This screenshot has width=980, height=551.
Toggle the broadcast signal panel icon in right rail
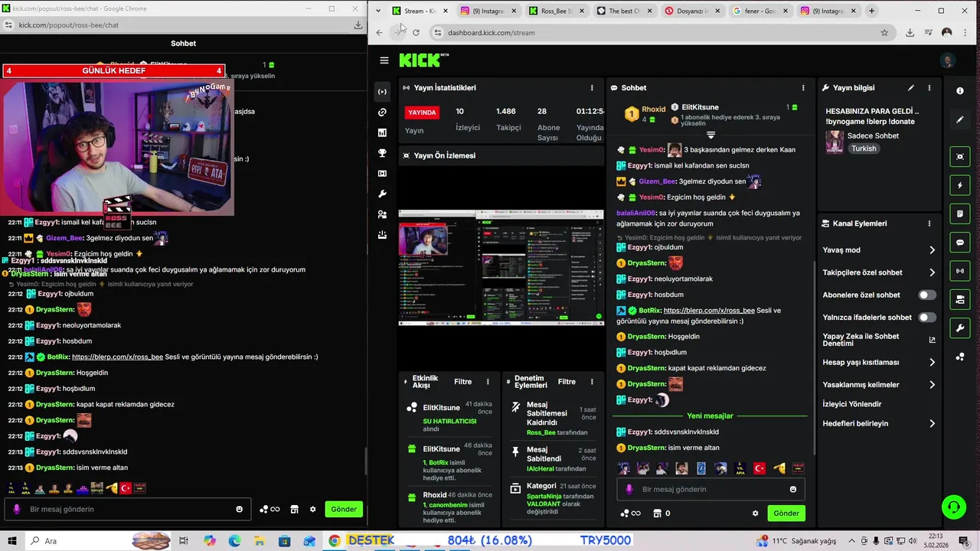click(960, 271)
